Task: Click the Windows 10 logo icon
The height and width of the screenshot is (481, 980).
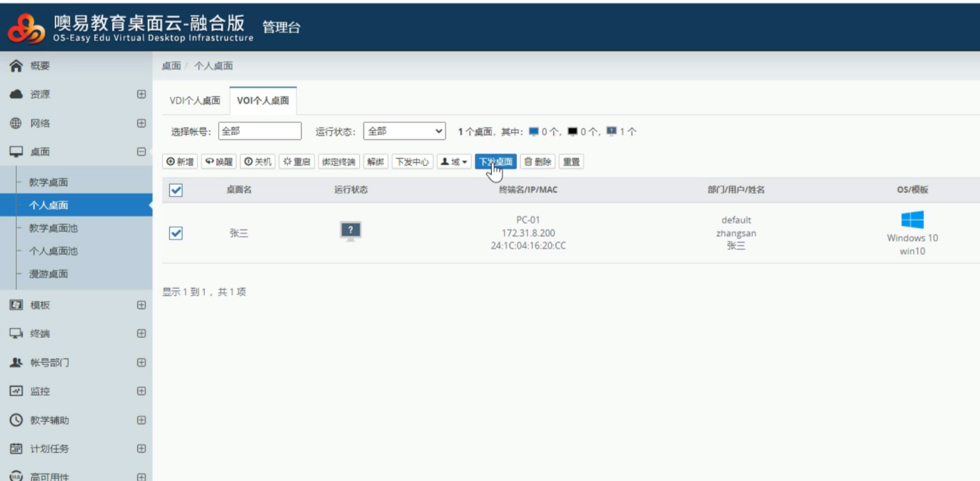Action: click(912, 220)
